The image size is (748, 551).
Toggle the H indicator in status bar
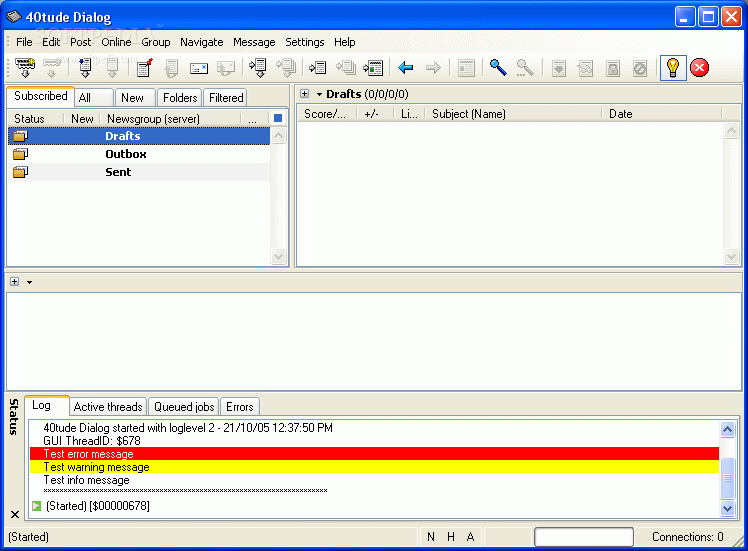point(451,537)
